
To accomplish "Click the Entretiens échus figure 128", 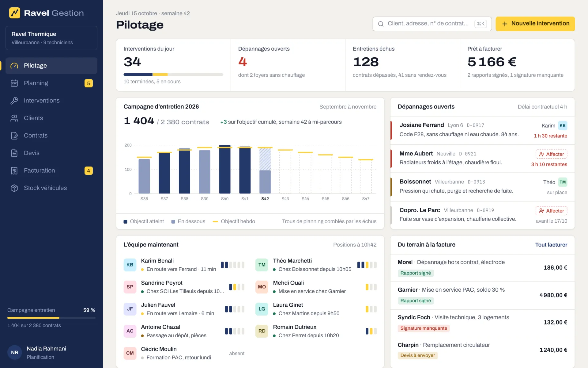I will click(366, 62).
